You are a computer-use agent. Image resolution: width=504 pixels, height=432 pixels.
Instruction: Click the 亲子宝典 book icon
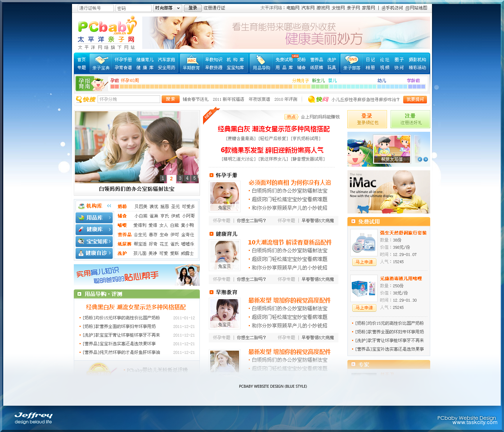pos(101,60)
